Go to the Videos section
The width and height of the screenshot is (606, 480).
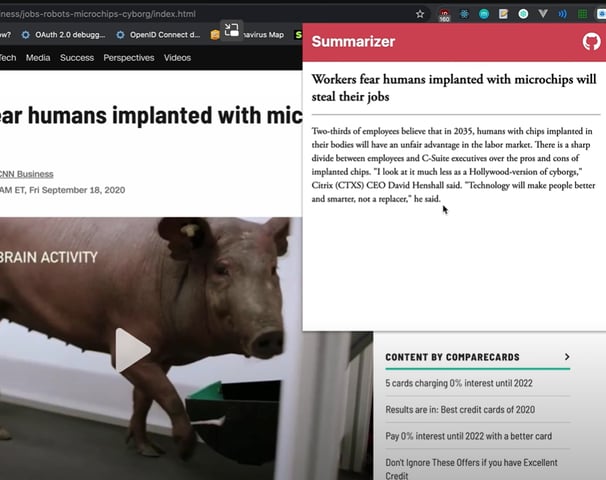[x=177, y=58]
